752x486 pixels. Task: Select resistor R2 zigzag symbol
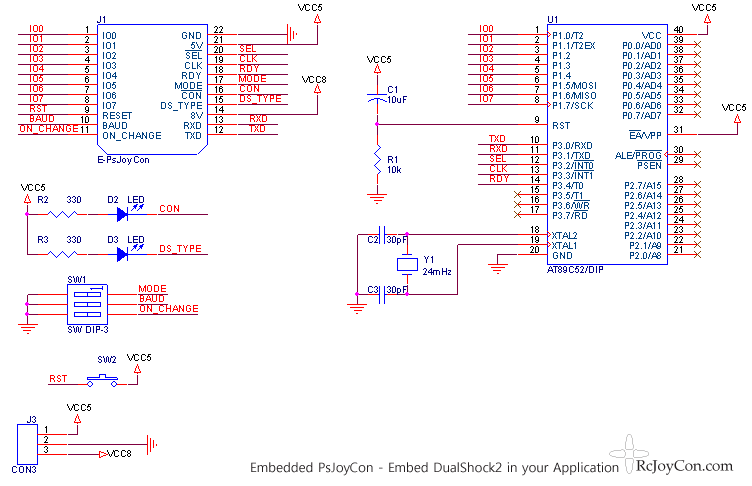[62, 214]
